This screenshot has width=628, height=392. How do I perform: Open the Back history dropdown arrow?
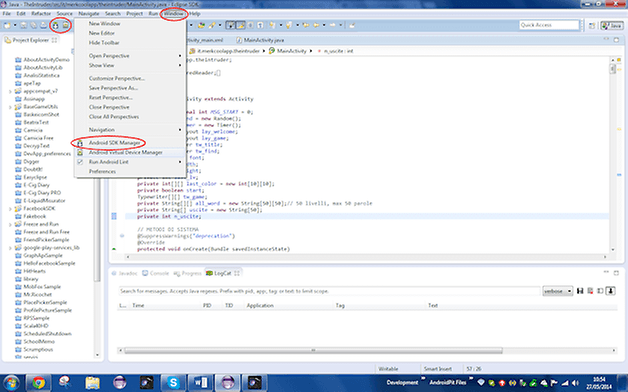pyautogui.click(x=324, y=25)
